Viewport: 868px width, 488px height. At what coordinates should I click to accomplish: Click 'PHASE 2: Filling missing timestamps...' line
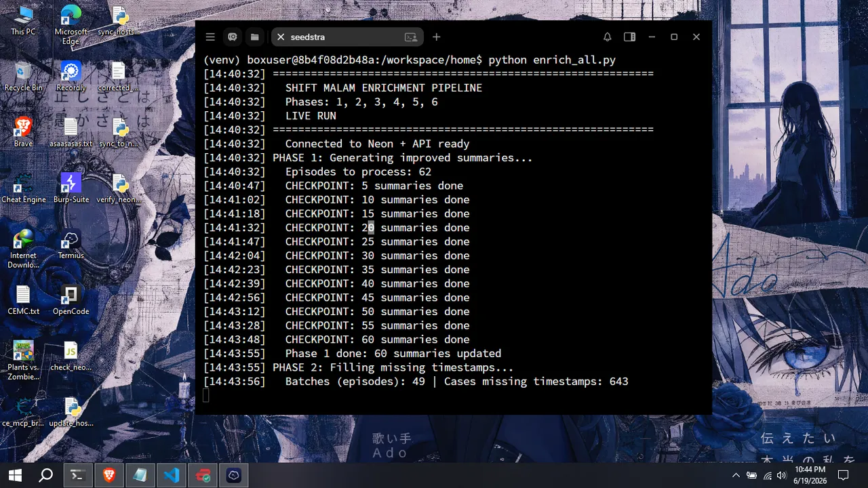(393, 367)
